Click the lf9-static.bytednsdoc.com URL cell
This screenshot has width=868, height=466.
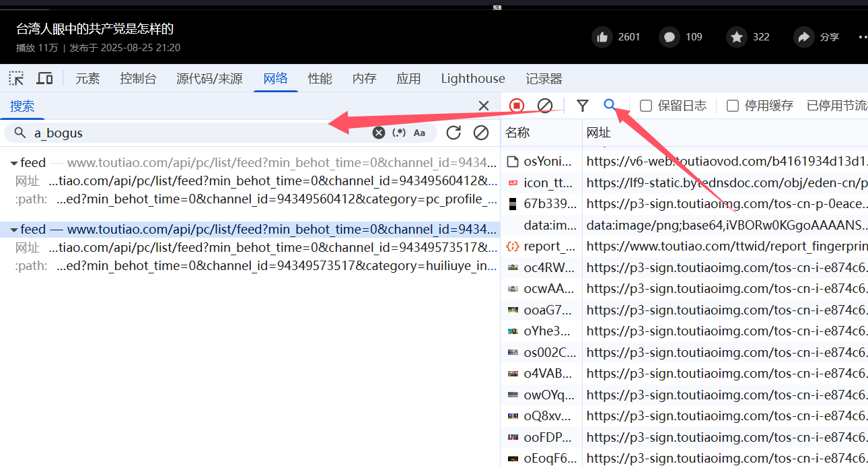click(x=727, y=182)
